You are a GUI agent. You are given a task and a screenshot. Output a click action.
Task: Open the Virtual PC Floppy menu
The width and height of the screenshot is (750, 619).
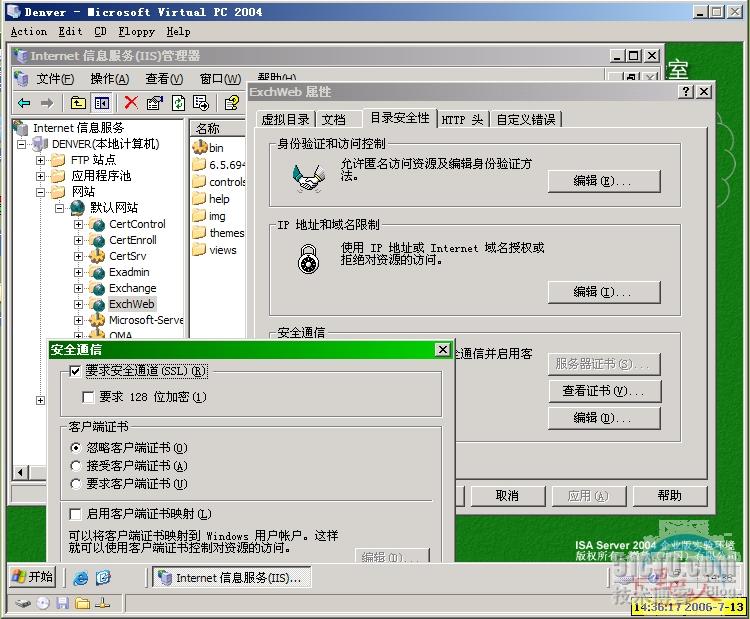(136, 32)
